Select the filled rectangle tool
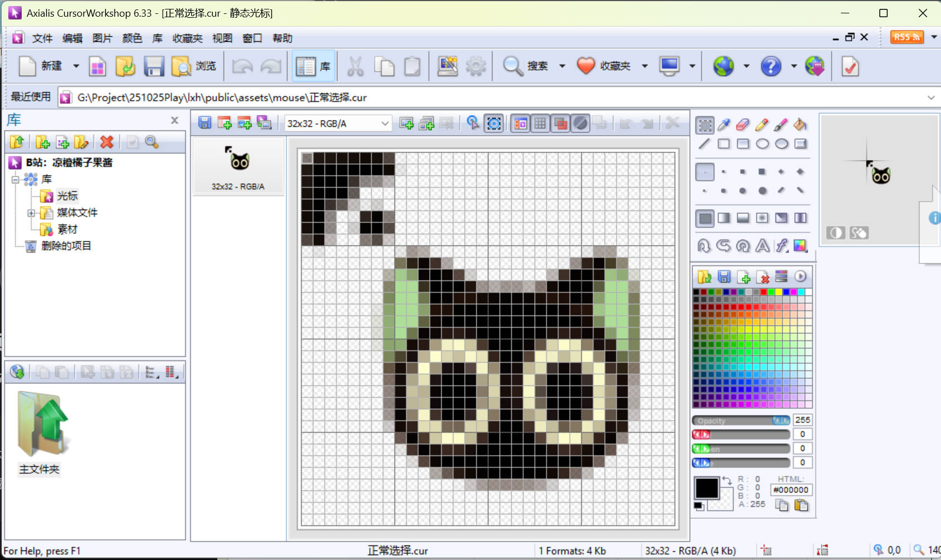This screenshot has width=941, height=560. pyautogui.click(x=743, y=144)
